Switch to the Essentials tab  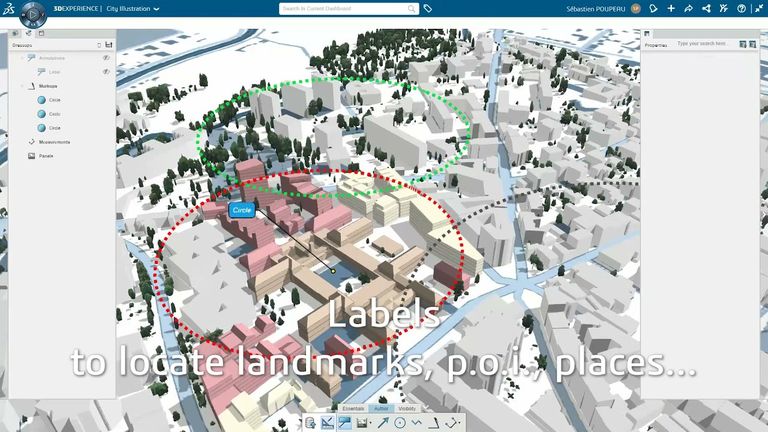tap(353, 408)
